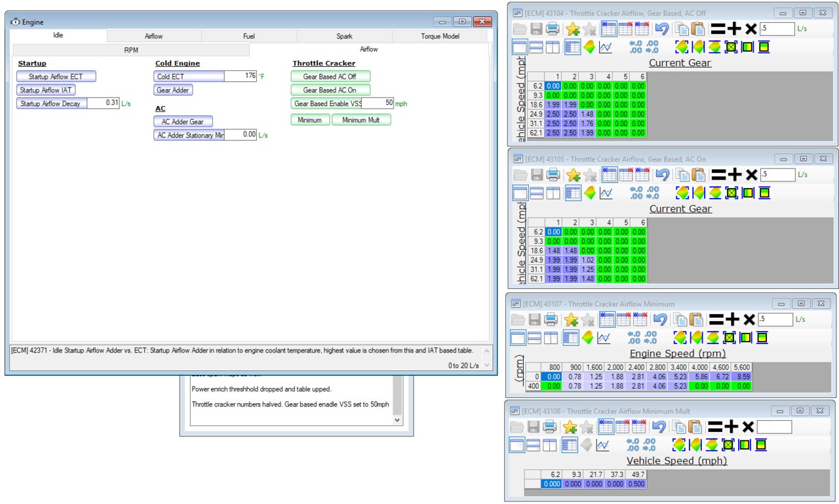Toggle single pane layout in 43104 AC Off window

pos(519,47)
